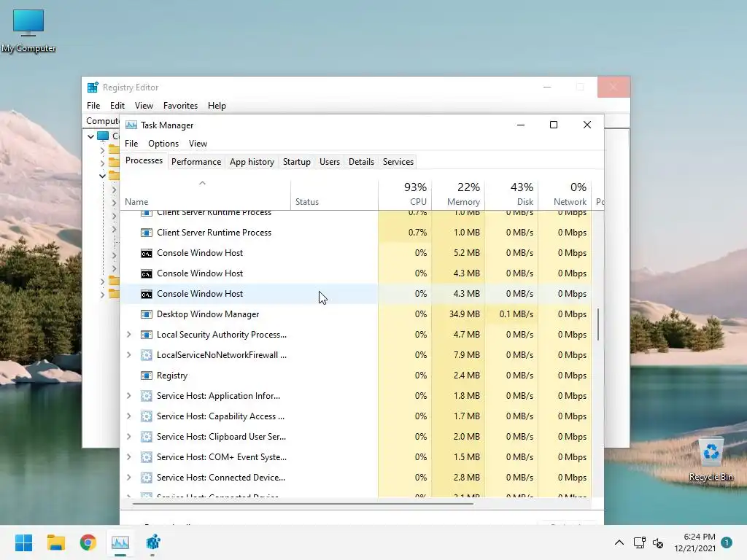
Task: Select Registry Editor's taskbar icon
Action: (153, 542)
